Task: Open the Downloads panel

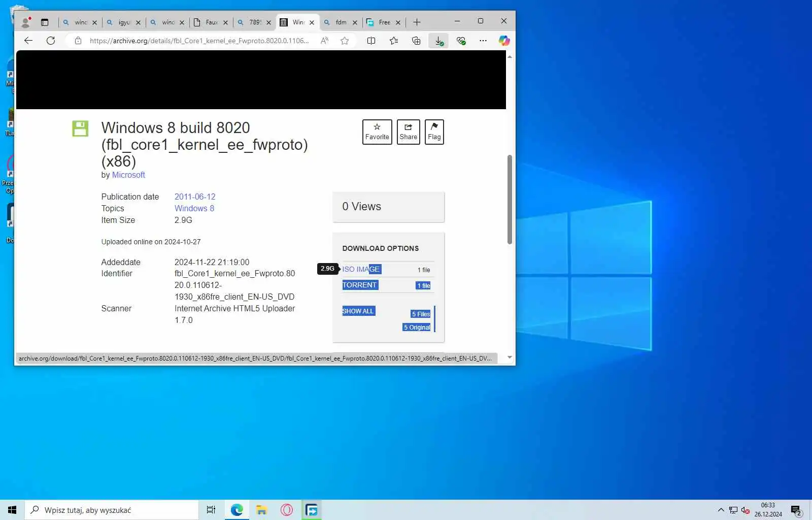Action: pos(438,41)
